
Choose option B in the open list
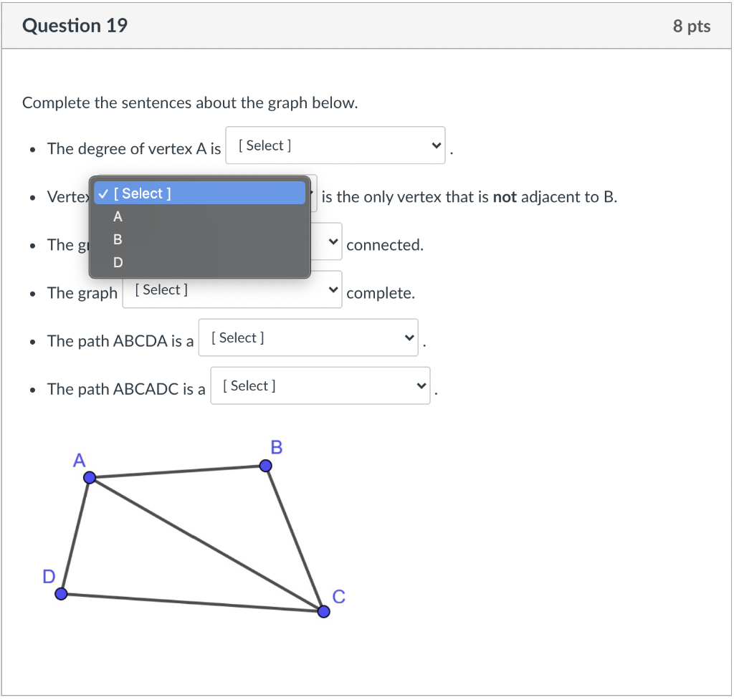coord(200,239)
